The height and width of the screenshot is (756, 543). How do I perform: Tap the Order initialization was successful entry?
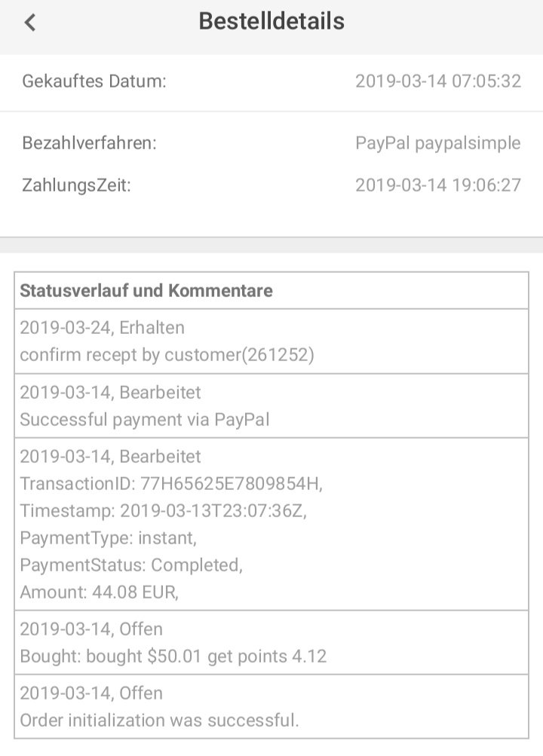[159, 721]
